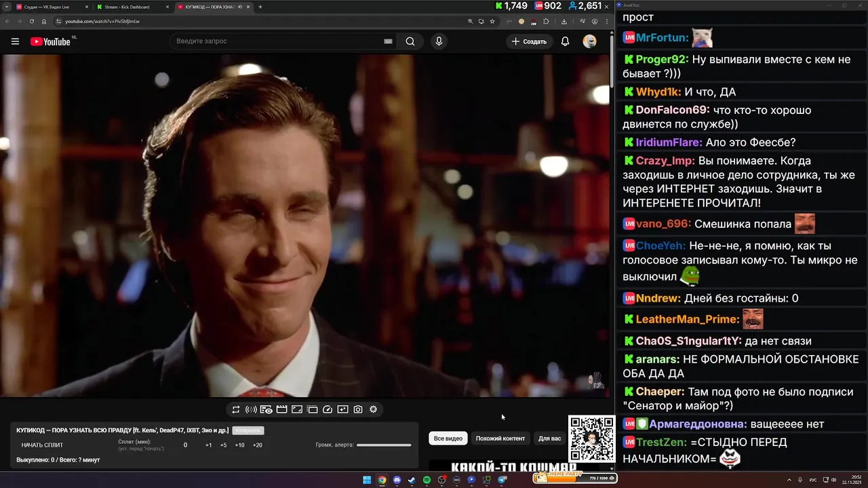Switch to the Stream - Kick Dashboard tab
The width and height of the screenshot is (868, 488).
click(x=133, y=7)
